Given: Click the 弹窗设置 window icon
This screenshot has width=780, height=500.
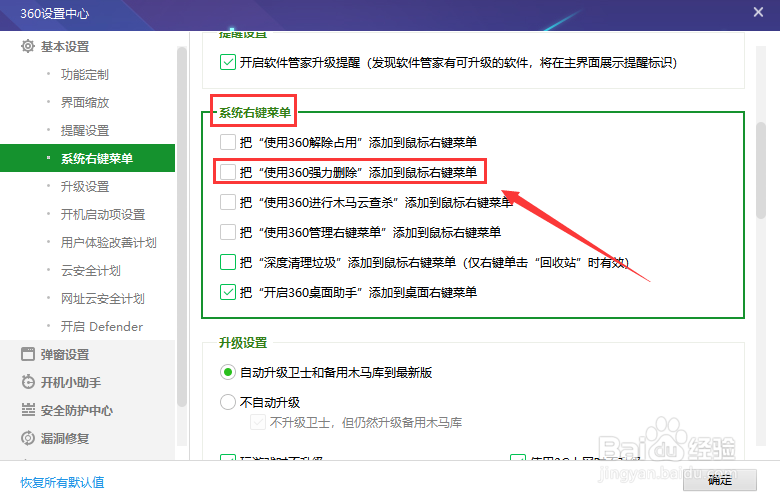Looking at the screenshot, I should (28, 354).
